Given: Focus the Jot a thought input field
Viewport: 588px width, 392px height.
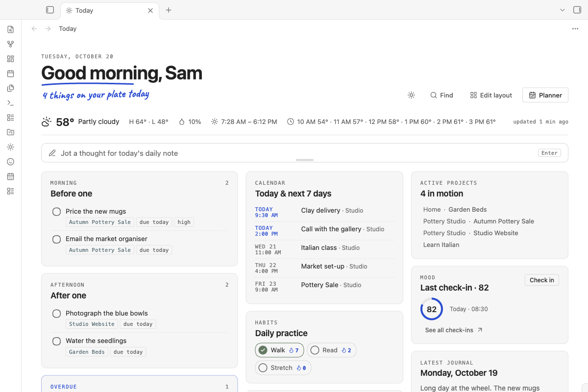Looking at the screenshot, I should [305, 153].
